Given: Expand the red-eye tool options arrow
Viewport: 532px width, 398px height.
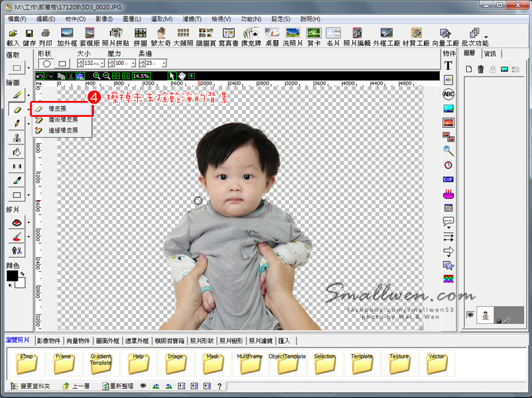Looking at the screenshot, I should coord(29,222).
